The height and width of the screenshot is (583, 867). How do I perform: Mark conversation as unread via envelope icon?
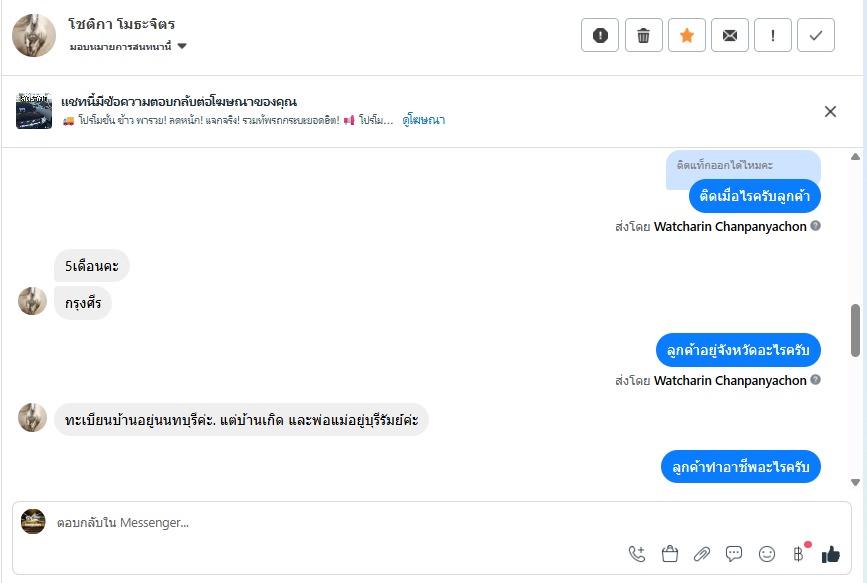730,36
